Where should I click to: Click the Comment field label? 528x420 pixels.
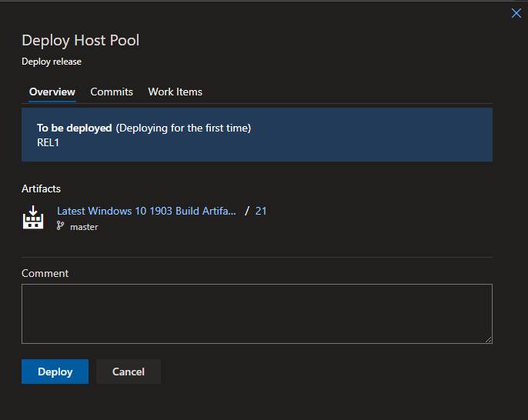(45, 273)
